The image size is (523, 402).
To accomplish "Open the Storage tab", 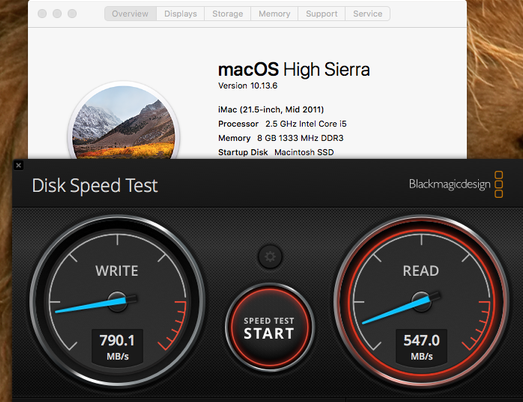I will coord(227,14).
